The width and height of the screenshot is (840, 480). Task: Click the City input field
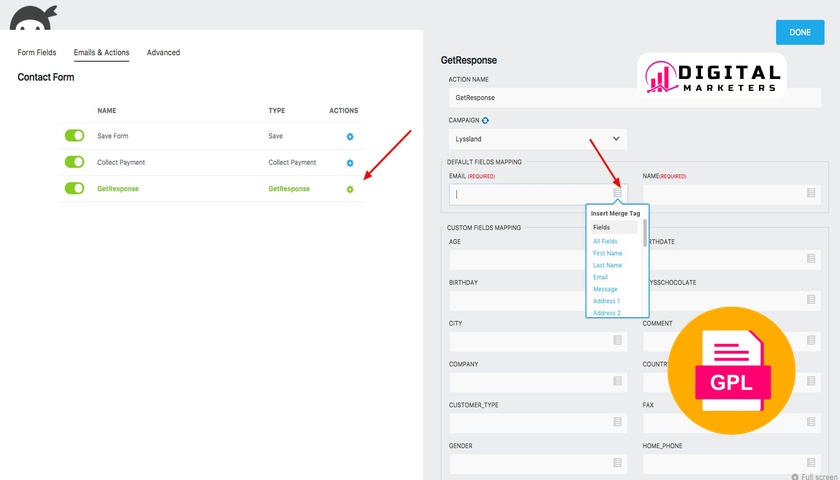(x=538, y=342)
